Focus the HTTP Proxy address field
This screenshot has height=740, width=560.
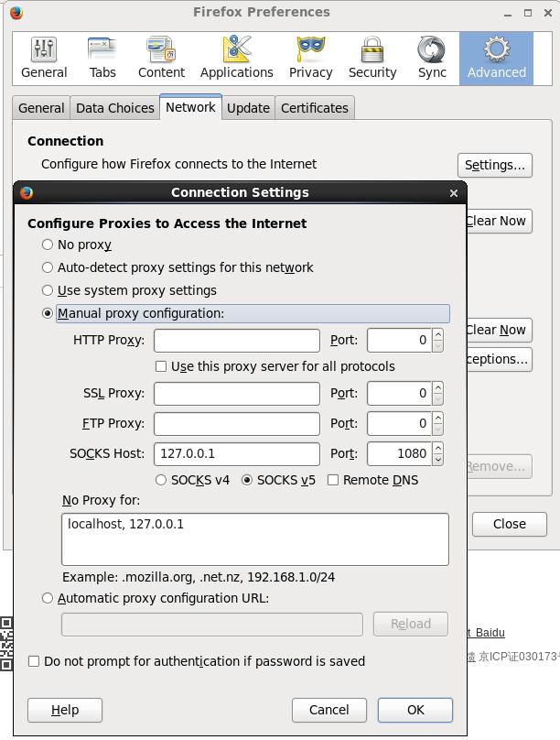point(237,341)
